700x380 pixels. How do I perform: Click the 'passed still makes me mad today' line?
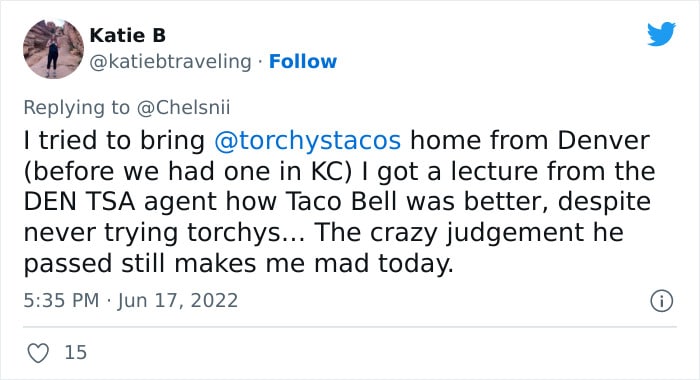pyautogui.click(x=238, y=263)
